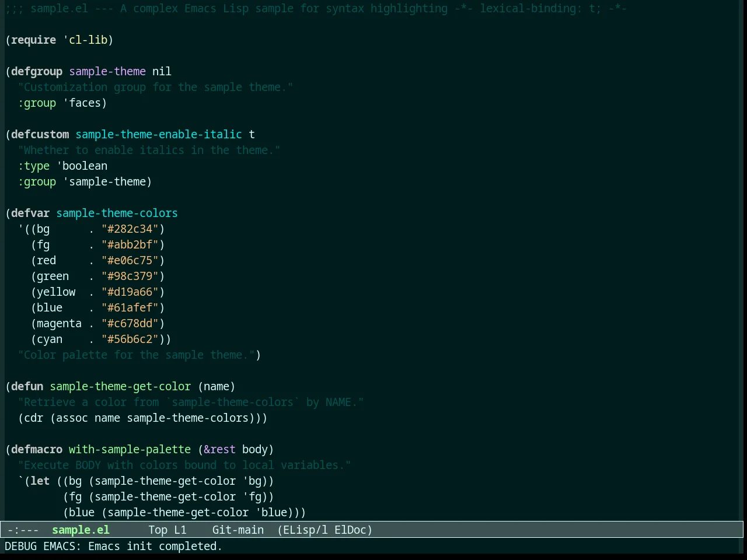Click the "#abb2bf" color string
The width and height of the screenshot is (747, 560).
pyautogui.click(x=130, y=244)
